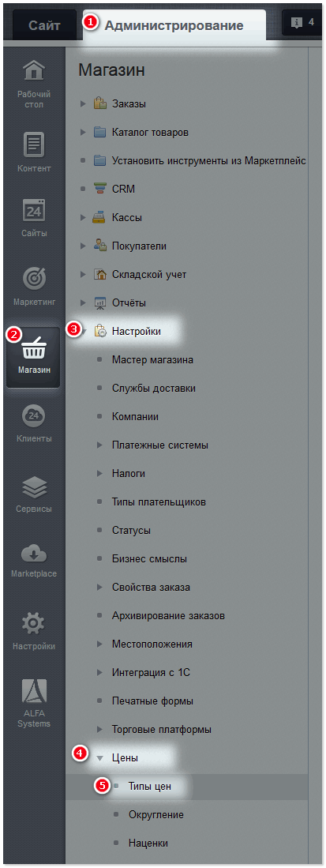Click the Каталог товаров label

pos(150,133)
